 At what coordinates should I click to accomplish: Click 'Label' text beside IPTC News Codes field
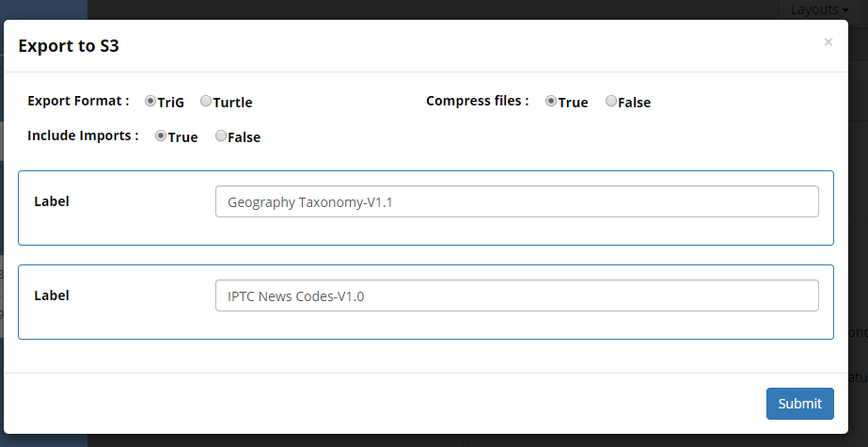pyautogui.click(x=52, y=295)
